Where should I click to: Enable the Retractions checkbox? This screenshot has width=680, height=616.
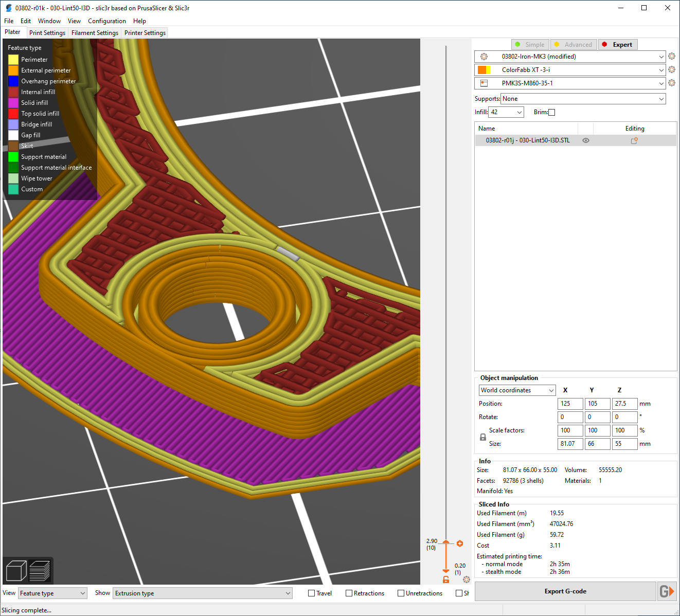click(x=349, y=593)
